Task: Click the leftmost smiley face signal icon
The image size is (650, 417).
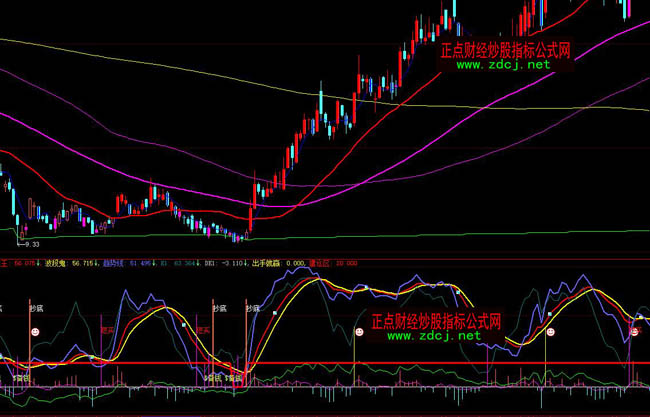Action: 35,329
